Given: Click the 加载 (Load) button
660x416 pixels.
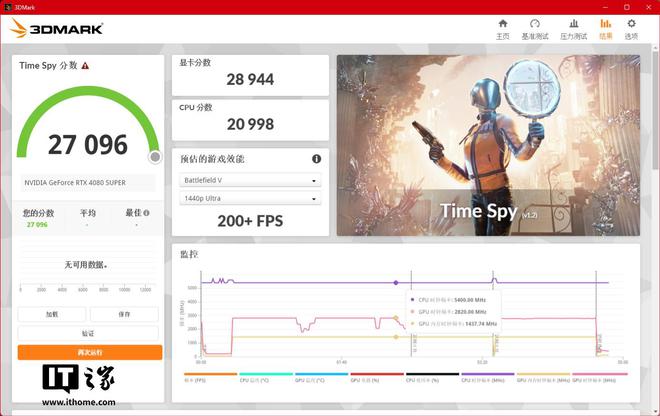Looking at the screenshot, I should click(52, 314).
